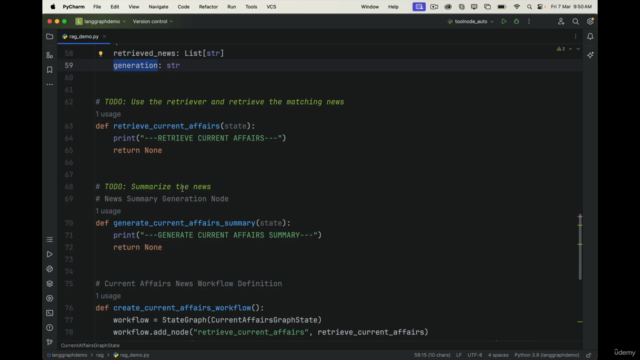Open the AI Assistant tool window
Viewport: 640px width, 360px height.
[590, 55]
